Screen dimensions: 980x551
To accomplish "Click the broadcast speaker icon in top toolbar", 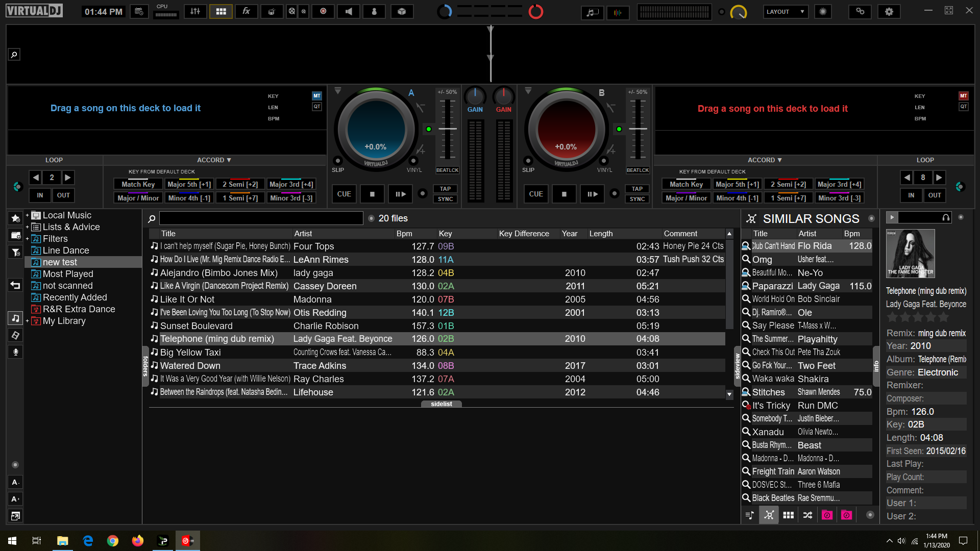I will pyautogui.click(x=349, y=11).
